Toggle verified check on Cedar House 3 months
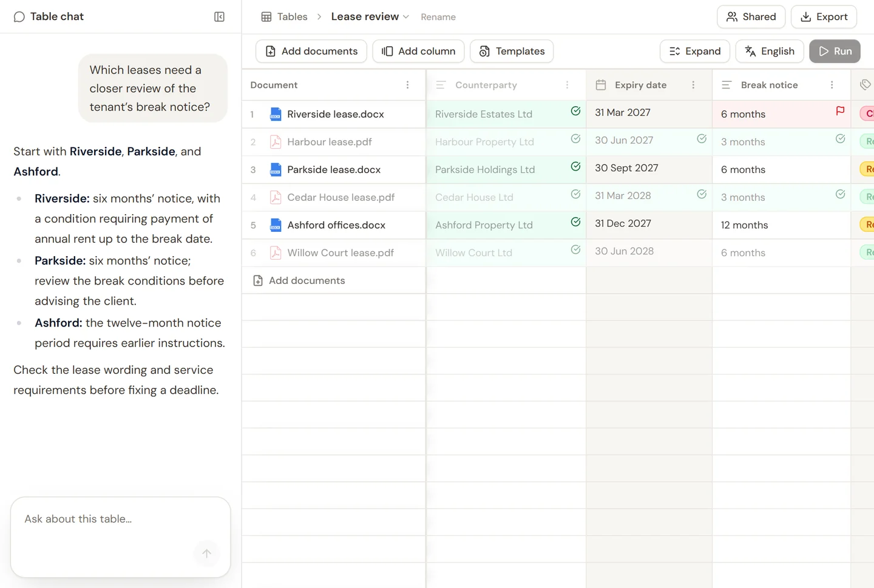 point(840,194)
